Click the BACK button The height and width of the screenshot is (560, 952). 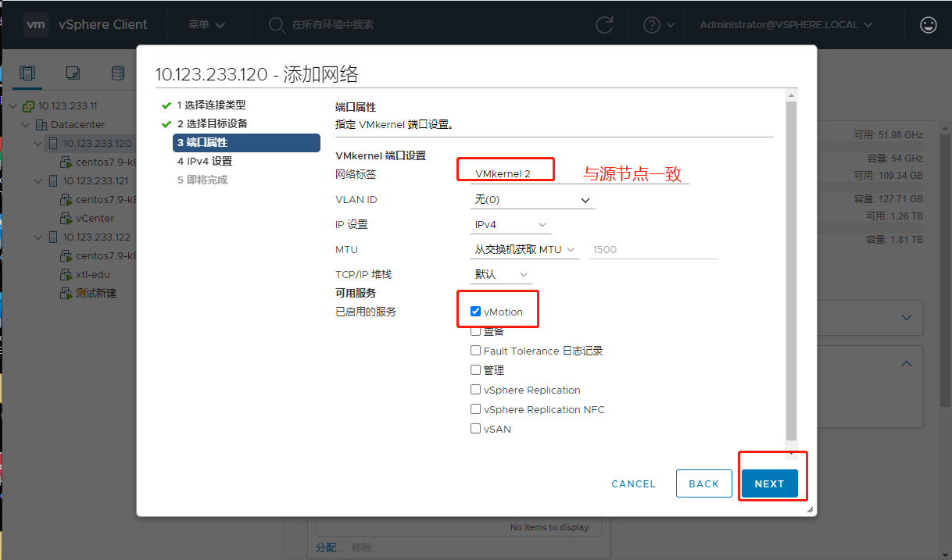pos(703,483)
